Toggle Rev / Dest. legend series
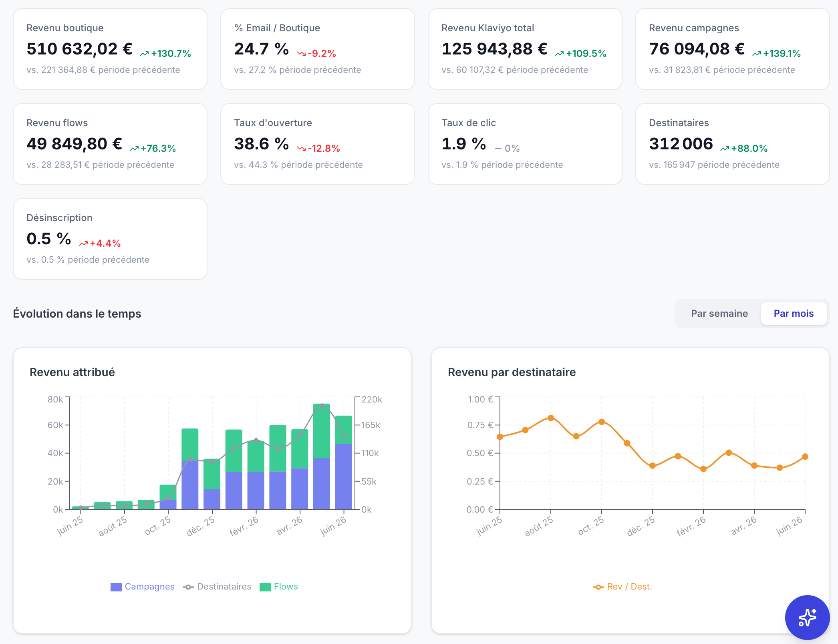838x644 pixels. click(x=622, y=587)
